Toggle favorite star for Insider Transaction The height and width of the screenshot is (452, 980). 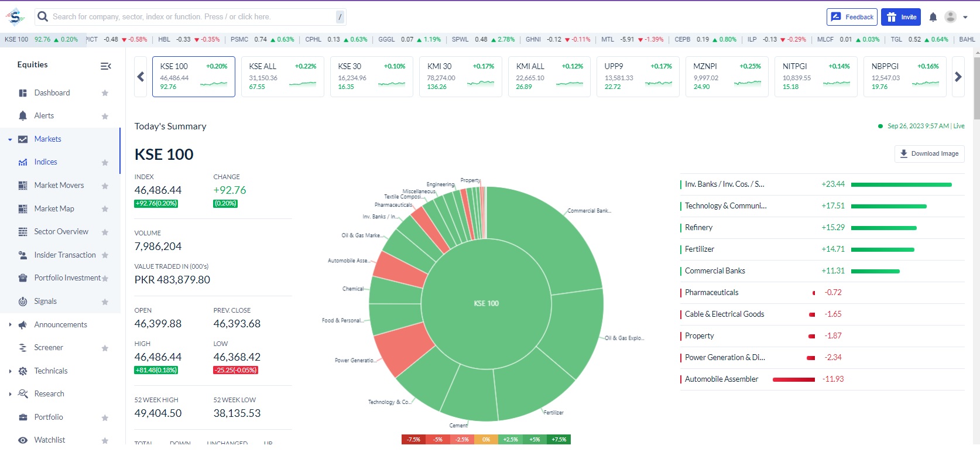coord(105,255)
